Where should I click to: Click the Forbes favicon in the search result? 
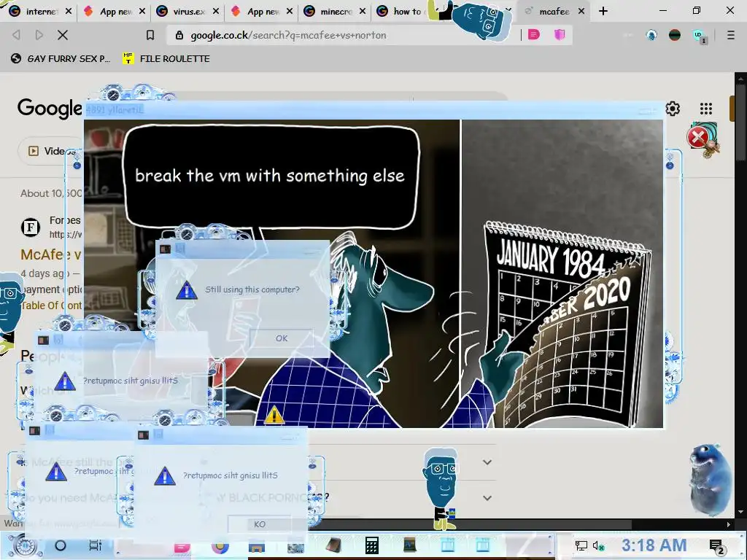pos(31,227)
